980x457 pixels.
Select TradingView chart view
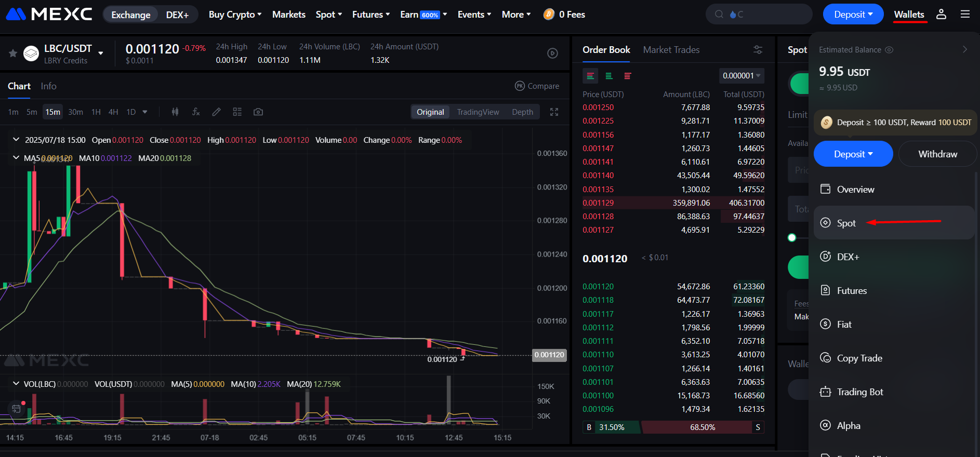(478, 112)
